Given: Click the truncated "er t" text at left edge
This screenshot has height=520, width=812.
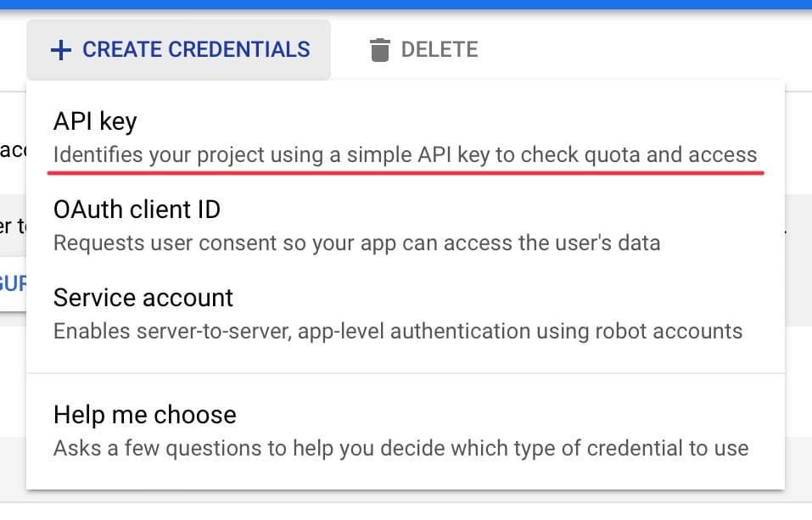Looking at the screenshot, I should [x=13, y=226].
